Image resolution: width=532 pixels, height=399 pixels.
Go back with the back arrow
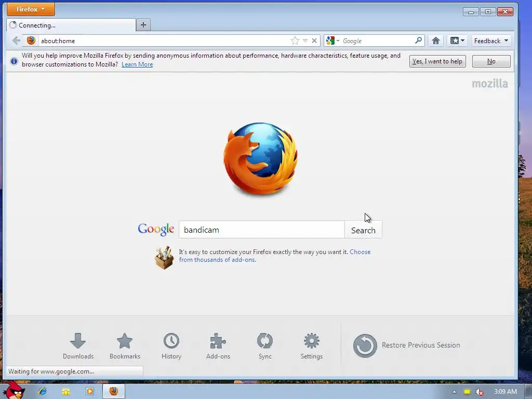click(16, 41)
